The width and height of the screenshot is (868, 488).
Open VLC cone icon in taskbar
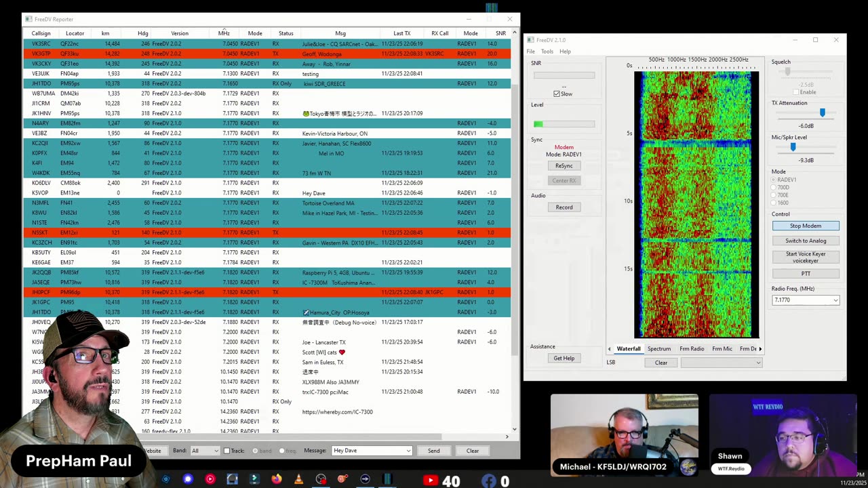(x=298, y=479)
